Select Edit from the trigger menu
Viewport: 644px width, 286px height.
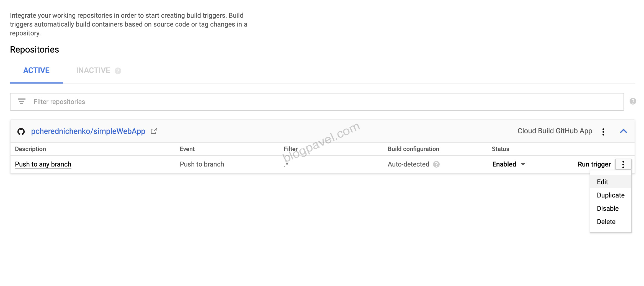(x=602, y=182)
